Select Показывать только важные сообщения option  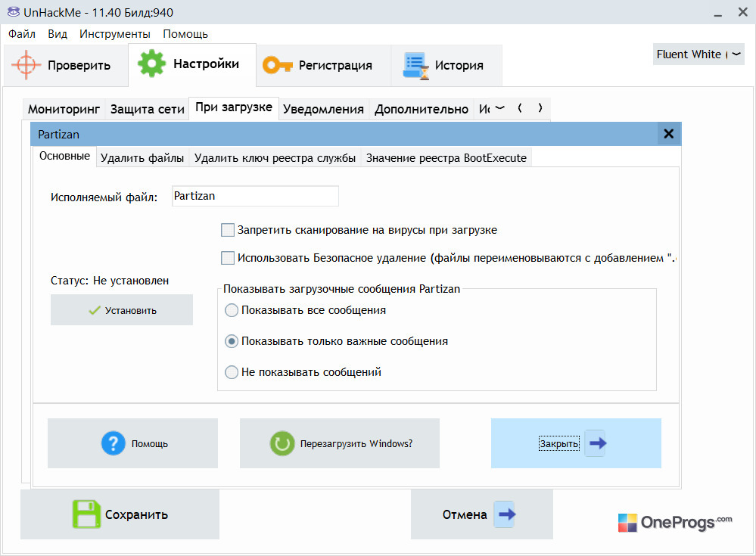click(232, 341)
